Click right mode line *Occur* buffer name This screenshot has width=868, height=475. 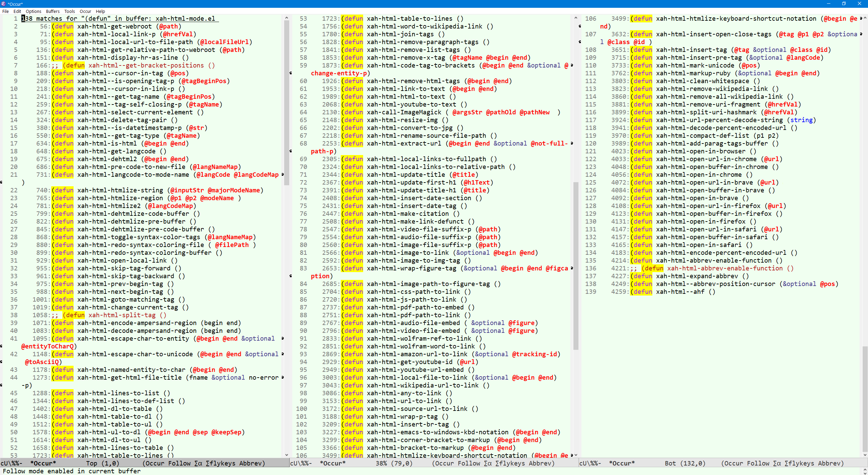622,463
